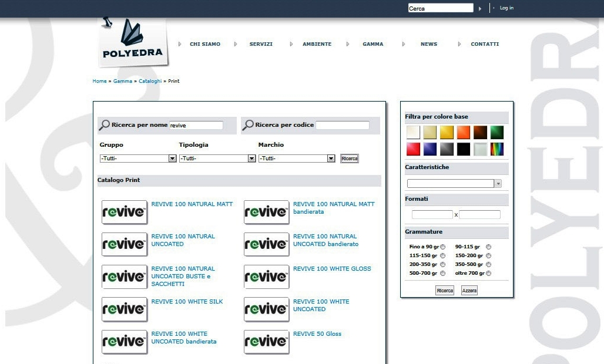Filter by white base color swatch
Image resolution: width=604 pixels, height=364 pixels.
(x=413, y=132)
